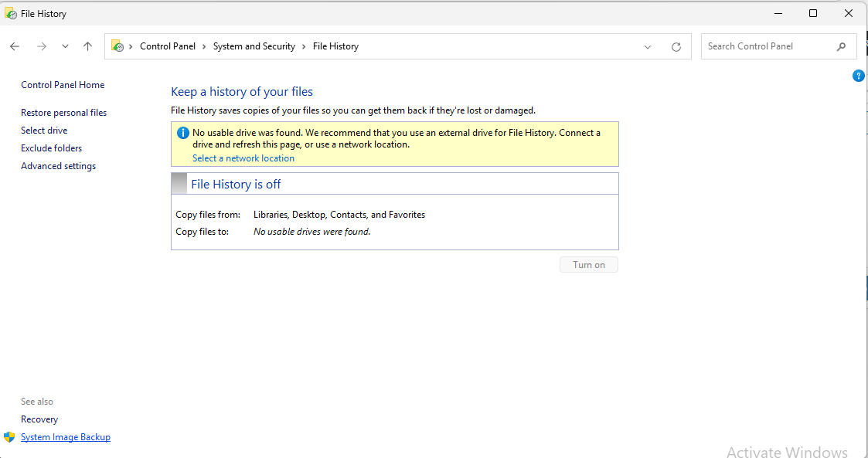The height and width of the screenshot is (458, 868).
Task: Select Control Panel in the breadcrumb
Action: [x=167, y=46]
